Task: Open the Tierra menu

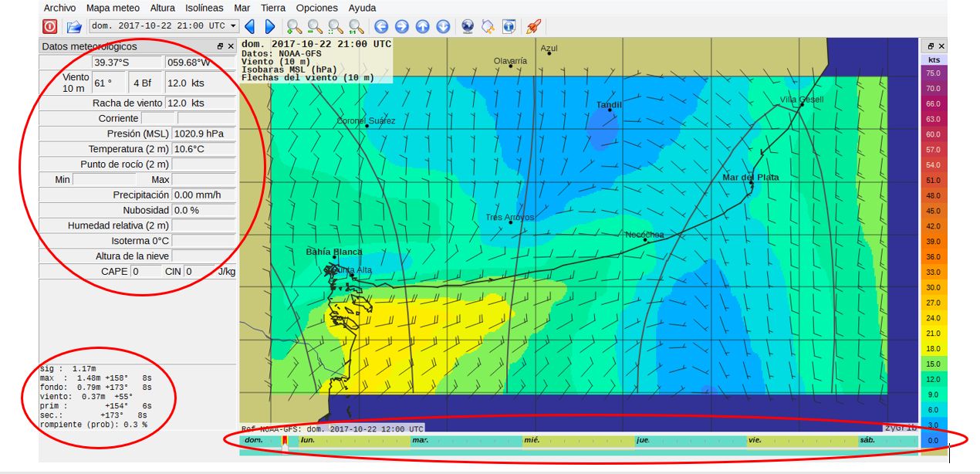Action: pos(273,8)
